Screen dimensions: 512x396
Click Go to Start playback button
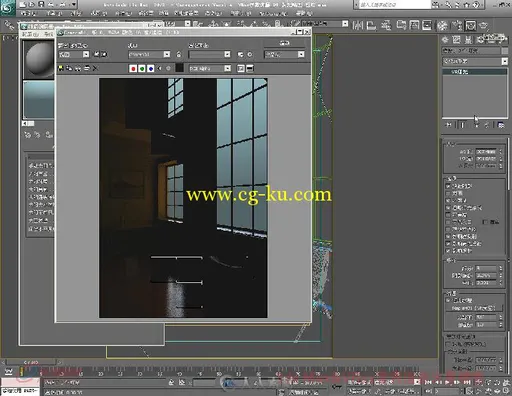(428, 382)
